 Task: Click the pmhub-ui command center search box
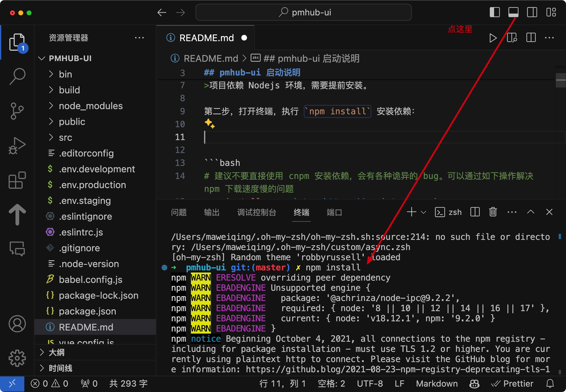click(x=304, y=12)
